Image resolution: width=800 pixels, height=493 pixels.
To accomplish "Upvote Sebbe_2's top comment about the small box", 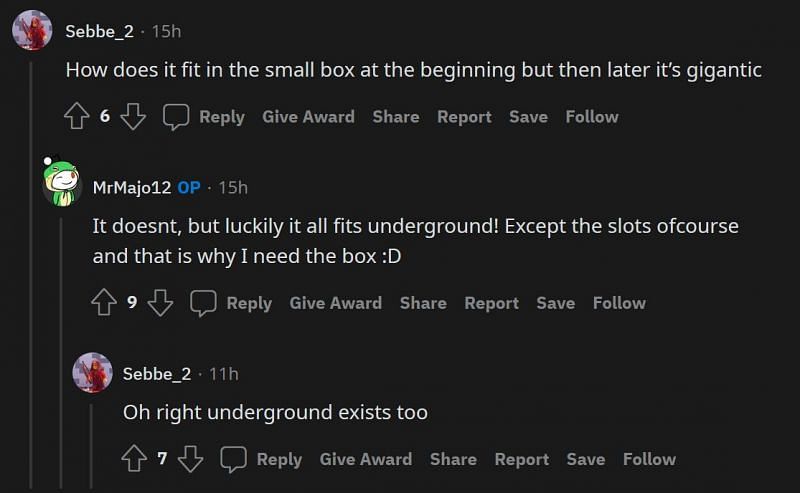I will tap(77, 117).
